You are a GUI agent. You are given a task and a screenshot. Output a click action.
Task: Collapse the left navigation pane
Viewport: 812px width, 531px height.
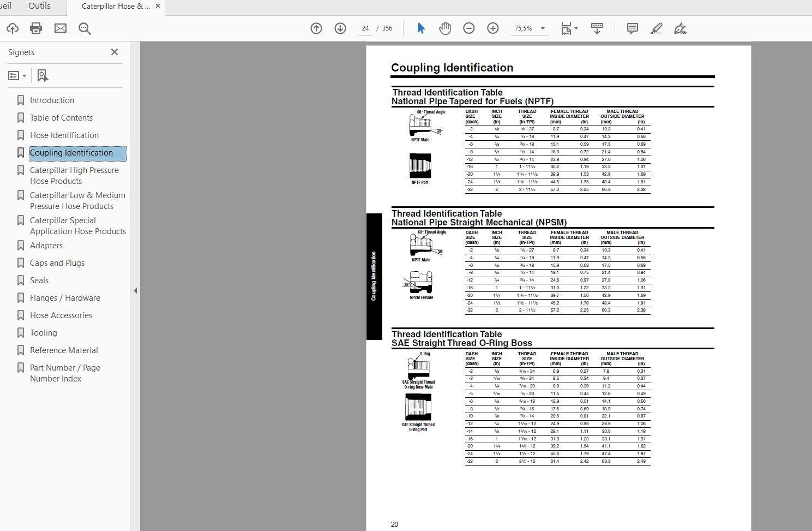tap(135, 291)
